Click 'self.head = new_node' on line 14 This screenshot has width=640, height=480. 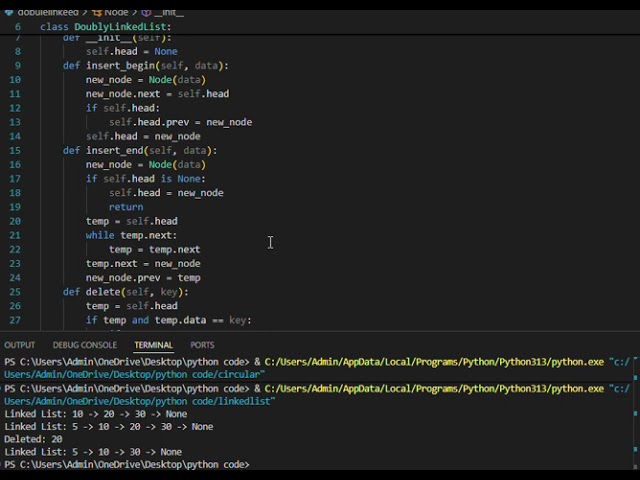pyautogui.click(x=143, y=136)
